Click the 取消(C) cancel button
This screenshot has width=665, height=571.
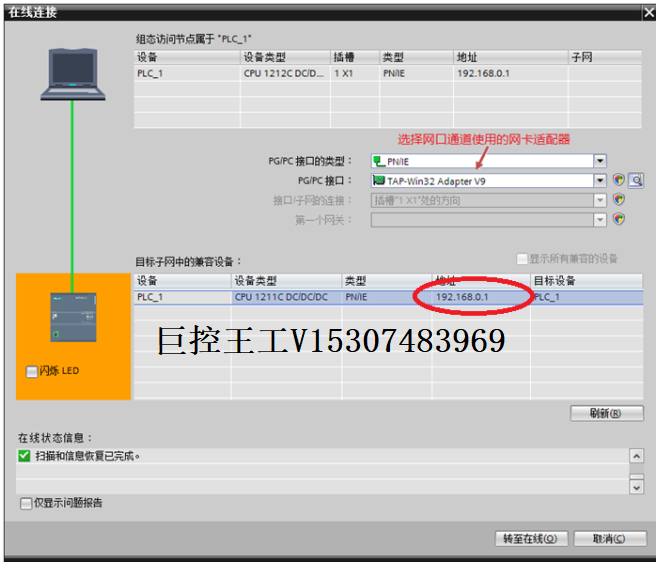(x=610, y=539)
